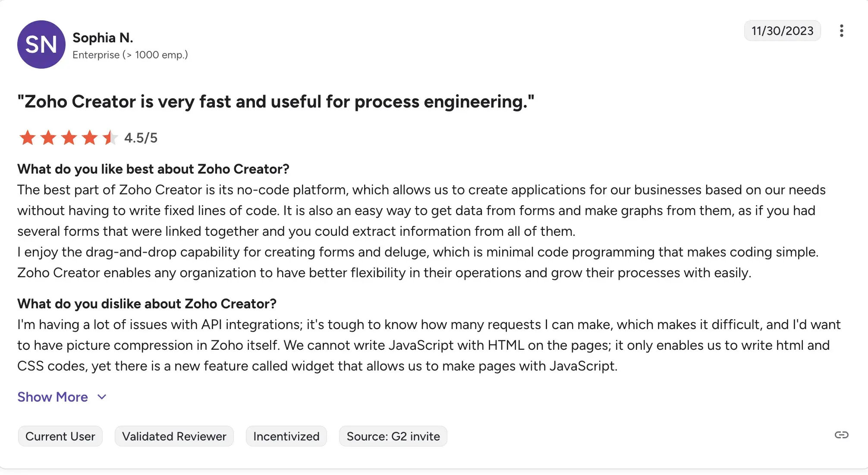Screen dimensions: 868x475
Task: Click the fourth red star
Action: point(89,137)
